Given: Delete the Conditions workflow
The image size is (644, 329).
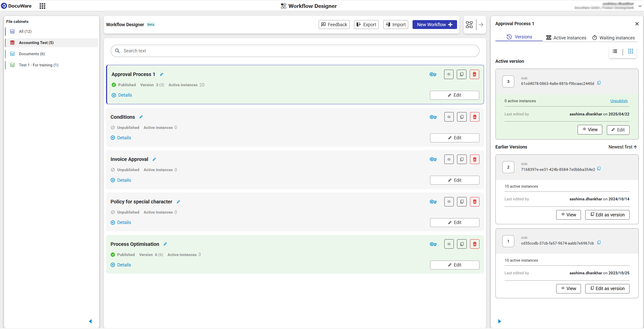Looking at the screenshot, I should coord(474,117).
